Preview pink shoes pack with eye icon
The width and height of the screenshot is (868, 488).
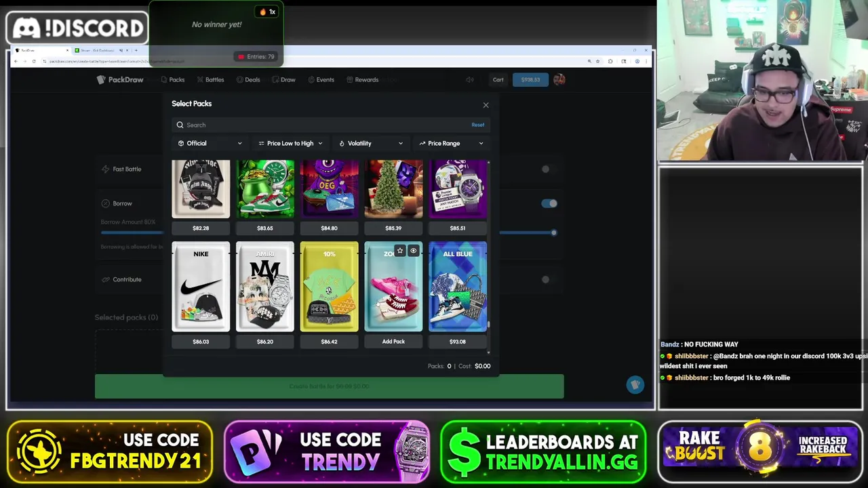(413, 251)
